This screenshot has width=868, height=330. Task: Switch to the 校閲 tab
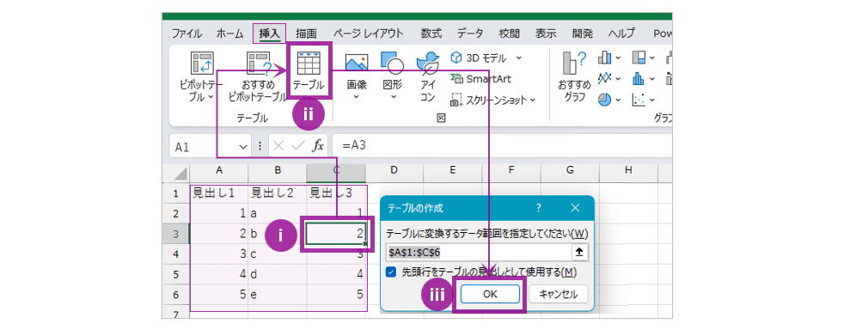(510, 34)
